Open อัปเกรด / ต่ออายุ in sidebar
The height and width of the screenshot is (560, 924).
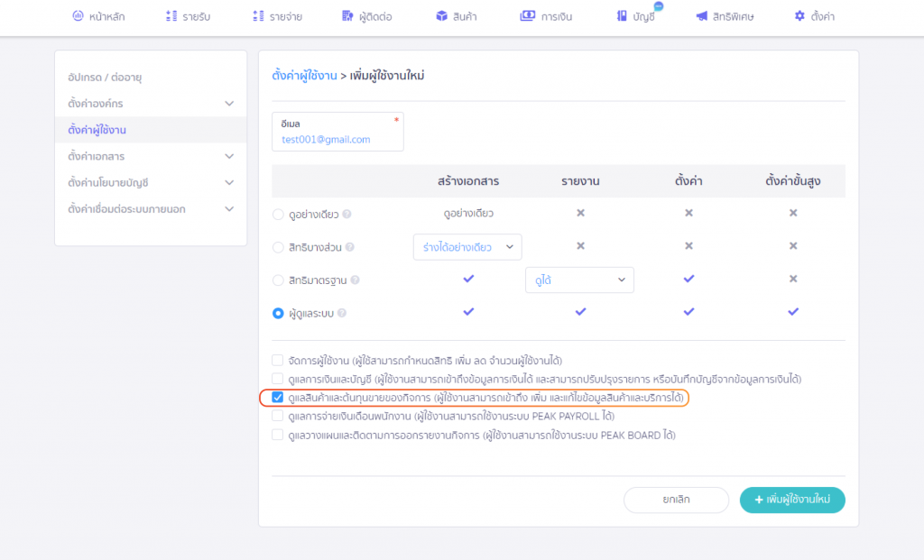pos(105,78)
